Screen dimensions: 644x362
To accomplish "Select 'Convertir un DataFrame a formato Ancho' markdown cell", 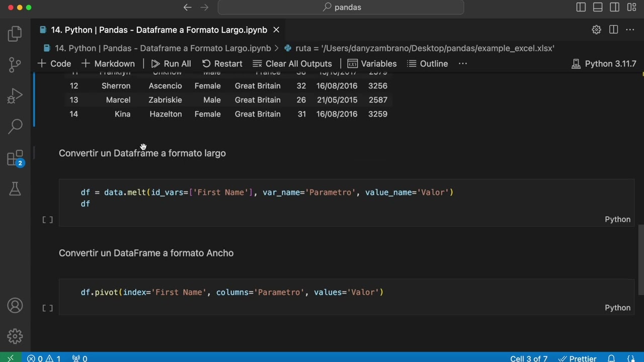I will coord(146,253).
